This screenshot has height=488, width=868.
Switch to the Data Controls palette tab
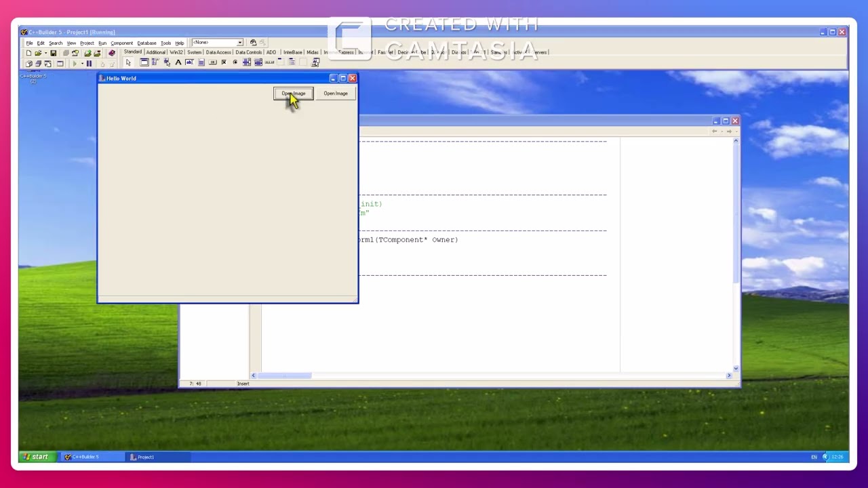click(x=248, y=52)
